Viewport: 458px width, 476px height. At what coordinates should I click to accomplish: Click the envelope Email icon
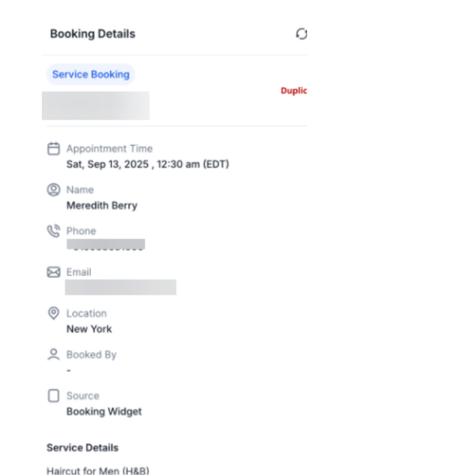pos(54,273)
